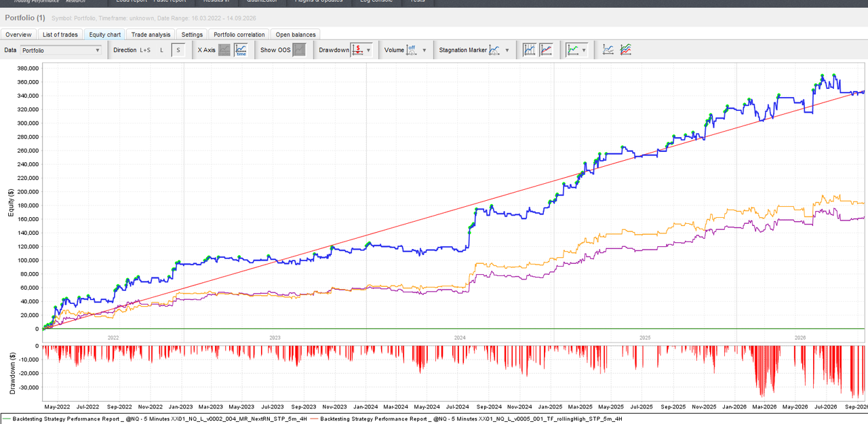Select L+S direction

[145, 50]
